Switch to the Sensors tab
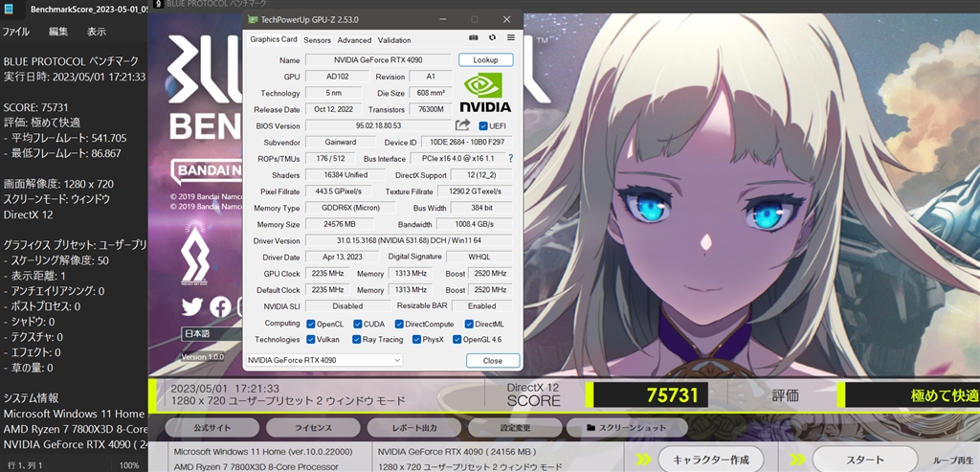 [x=317, y=40]
